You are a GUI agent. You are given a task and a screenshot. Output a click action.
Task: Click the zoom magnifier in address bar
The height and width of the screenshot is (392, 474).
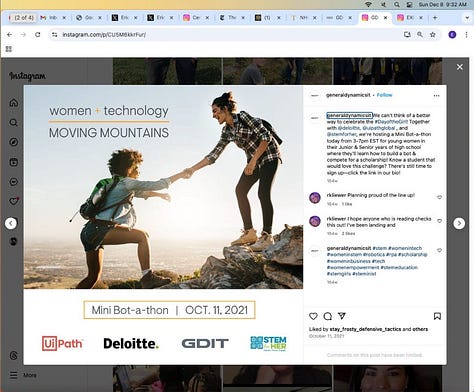420,34
